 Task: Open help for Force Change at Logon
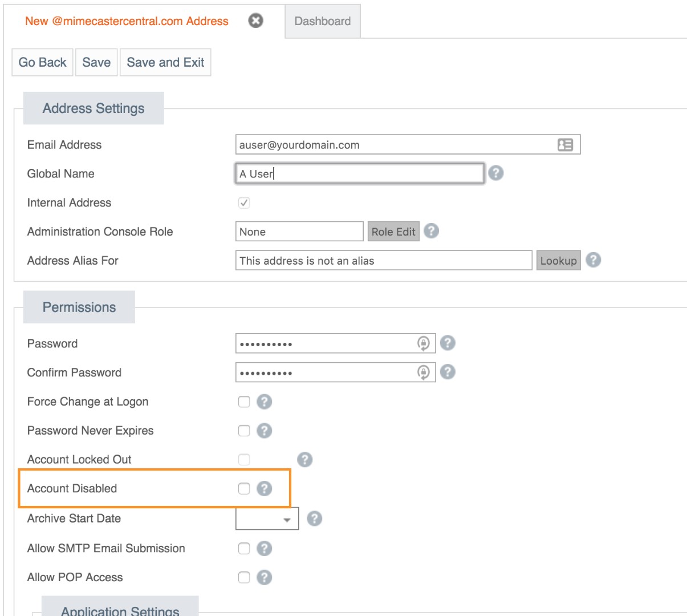click(x=264, y=402)
